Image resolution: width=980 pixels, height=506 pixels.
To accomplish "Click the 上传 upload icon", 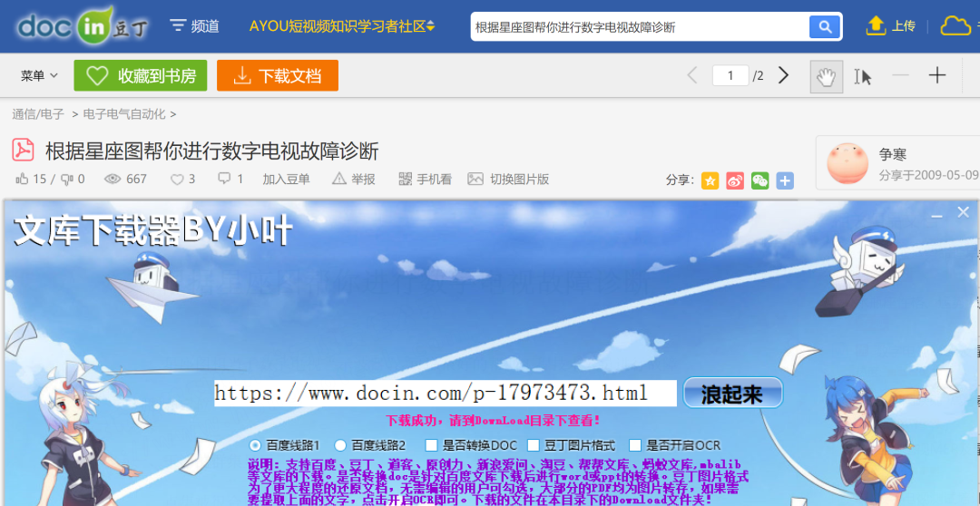I will [x=876, y=26].
